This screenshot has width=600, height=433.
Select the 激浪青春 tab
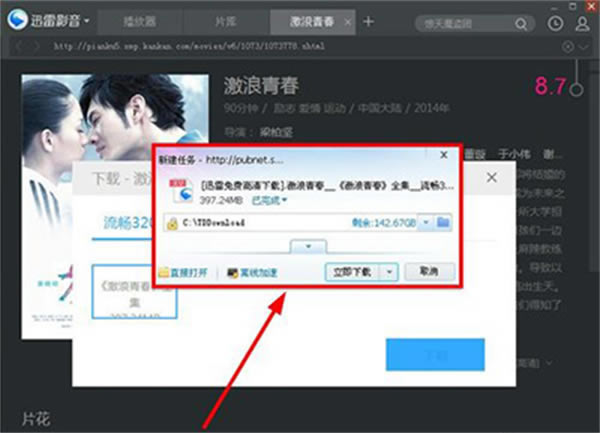coord(311,22)
